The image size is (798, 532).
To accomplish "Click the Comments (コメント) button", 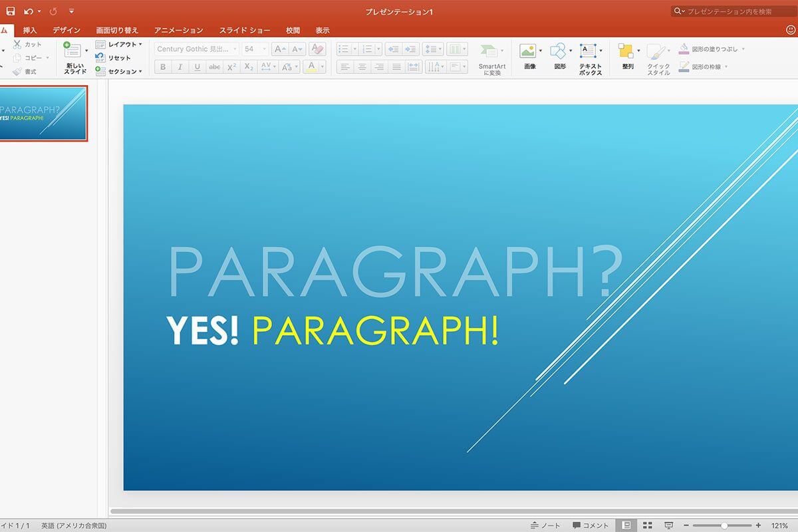I will coord(590,525).
